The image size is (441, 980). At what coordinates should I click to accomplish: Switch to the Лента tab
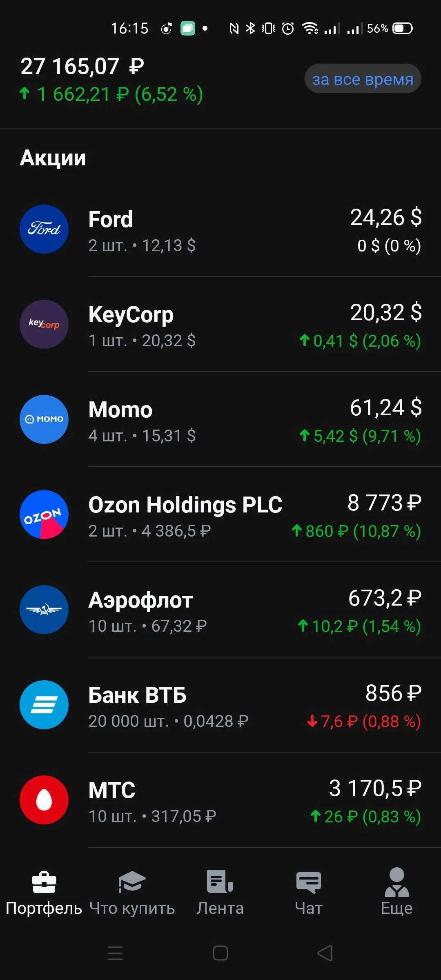tap(220, 893)
